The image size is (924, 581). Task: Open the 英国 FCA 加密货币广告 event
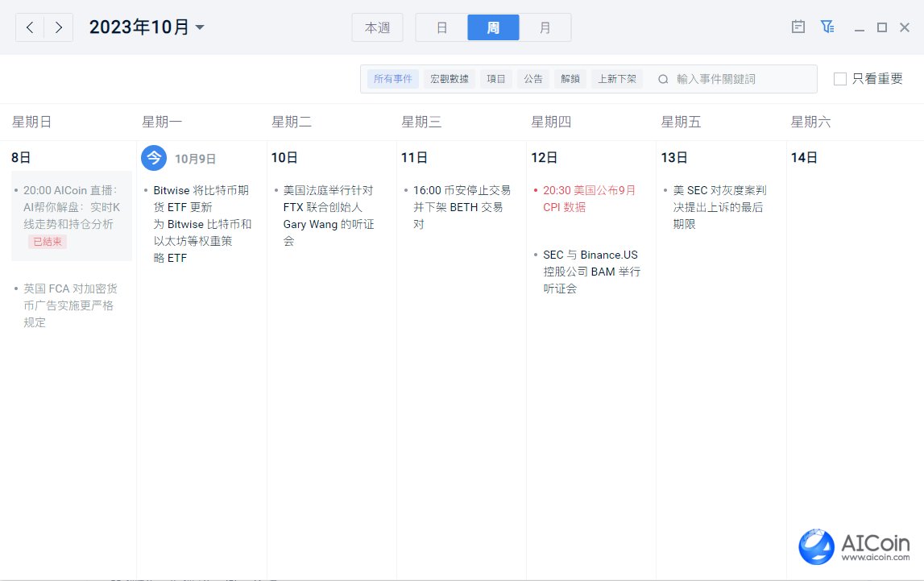tap(70, 305)
